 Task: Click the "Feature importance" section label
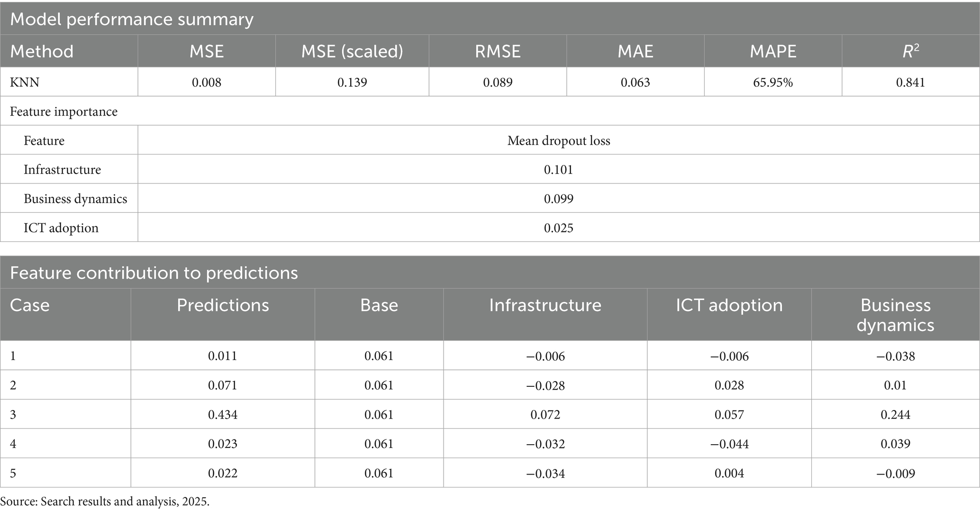(x=64, y=111)
